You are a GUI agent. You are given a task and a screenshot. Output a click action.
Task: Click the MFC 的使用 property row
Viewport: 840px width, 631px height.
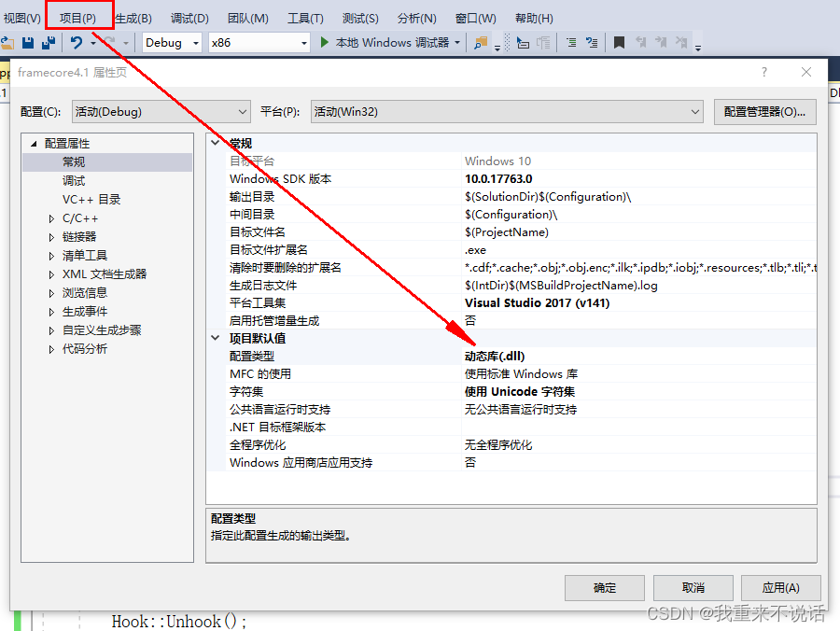coord(521,374)
